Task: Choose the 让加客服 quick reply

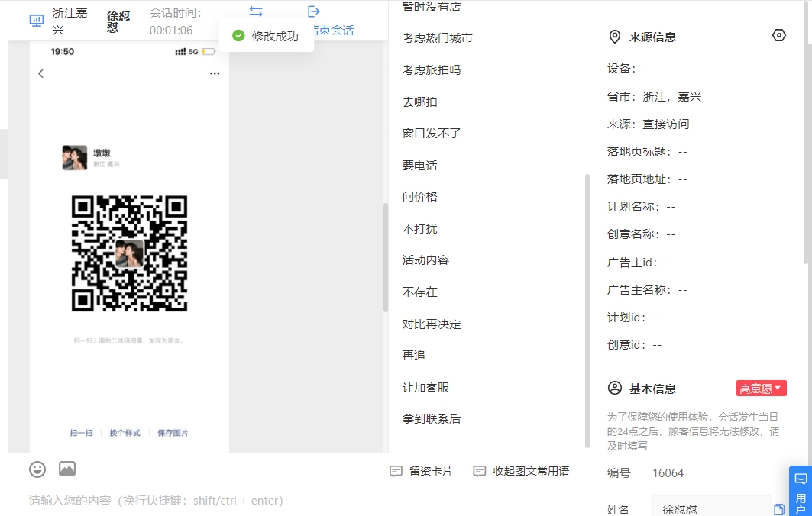Action: coord(425,388)
